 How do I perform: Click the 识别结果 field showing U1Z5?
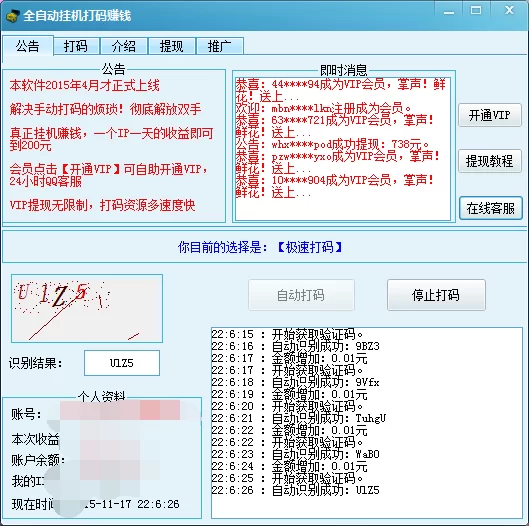(x=122, y=363)
